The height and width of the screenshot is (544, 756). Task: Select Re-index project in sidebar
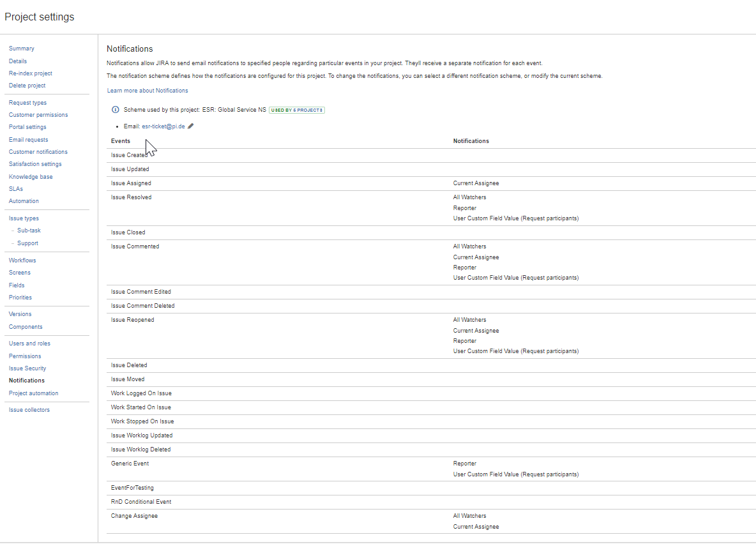click(31, 73)
